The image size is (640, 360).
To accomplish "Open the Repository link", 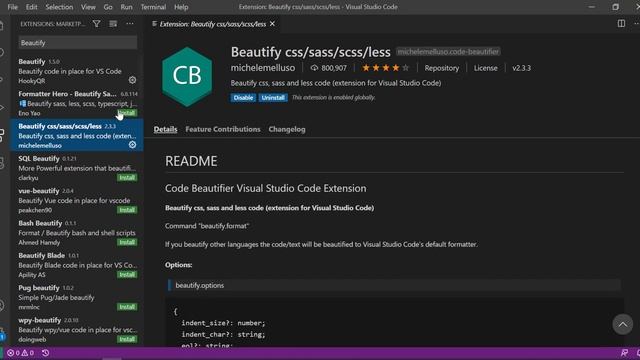I will click(442, 68).
